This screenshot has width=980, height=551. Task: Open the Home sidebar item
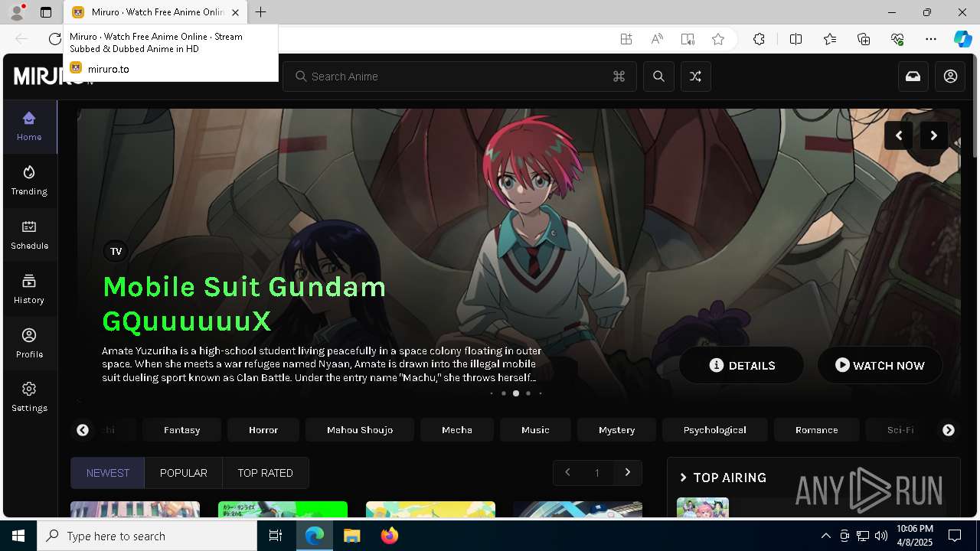[x=29, y=126]
